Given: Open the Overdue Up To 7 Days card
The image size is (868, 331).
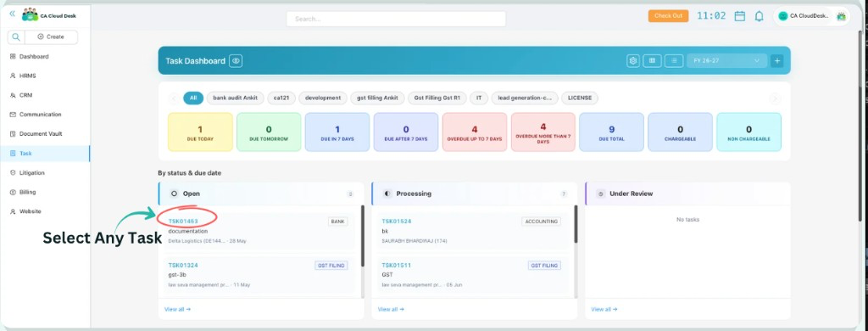Looking at the screenshot, I should point(475,132).
